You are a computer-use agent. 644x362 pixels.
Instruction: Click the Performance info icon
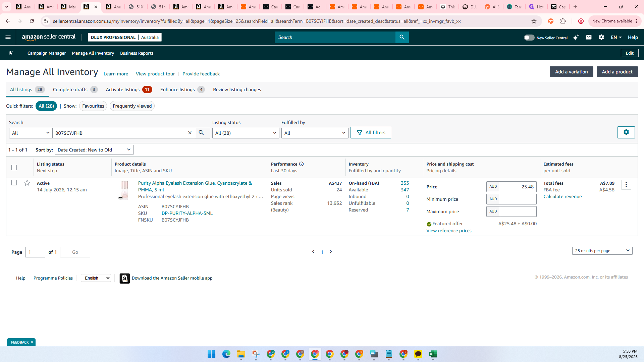pyautogui.click(x=301, y=164)
